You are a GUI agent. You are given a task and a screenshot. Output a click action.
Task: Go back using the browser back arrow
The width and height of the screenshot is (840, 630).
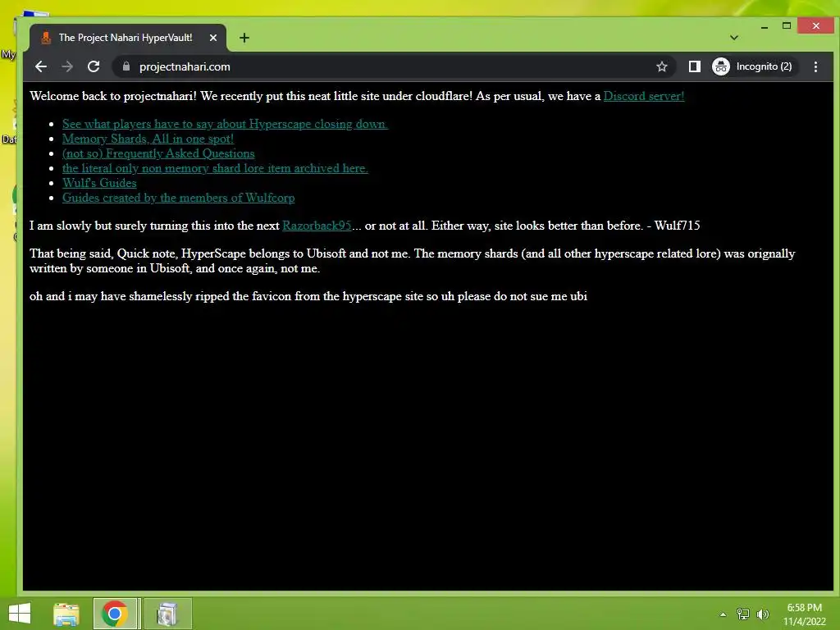coord(41,66)
